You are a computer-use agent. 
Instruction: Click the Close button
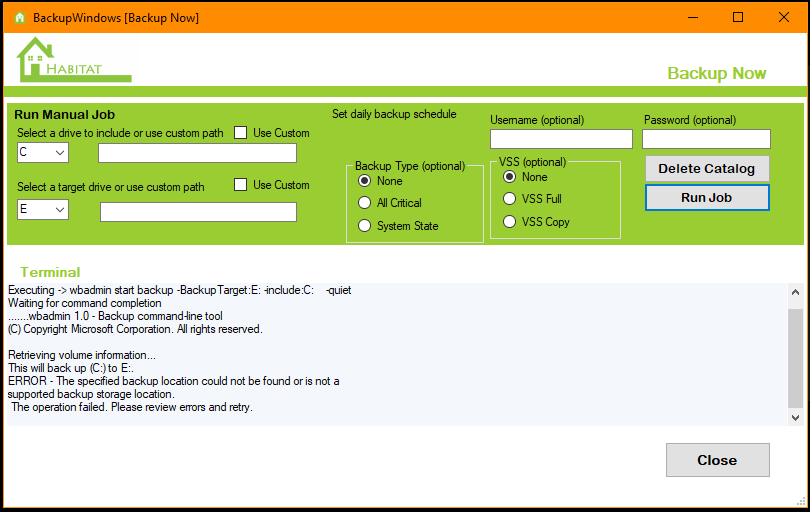pyautogui.click(x=718, y=460)
